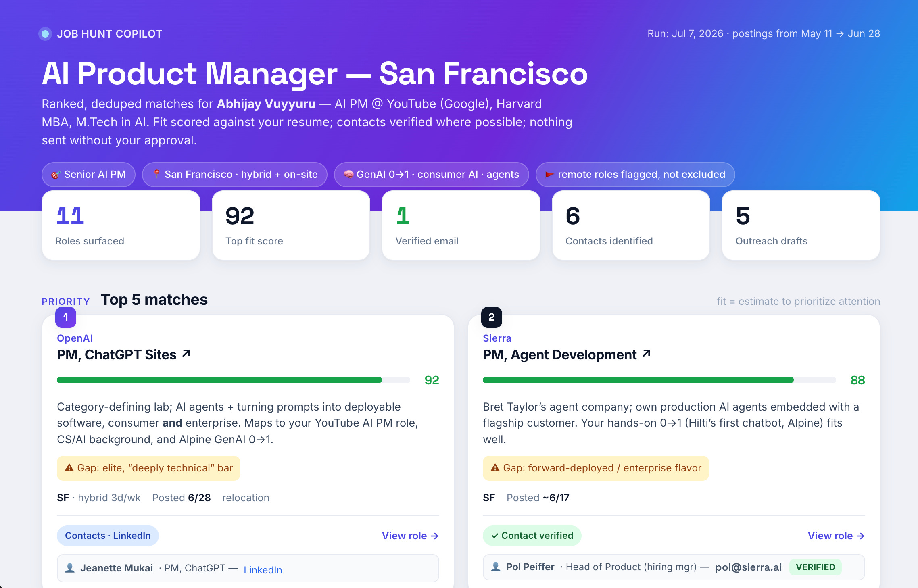Click the Contacts identified stat card
This screenshot has height=588, width=918.
[x=631, y=225]
